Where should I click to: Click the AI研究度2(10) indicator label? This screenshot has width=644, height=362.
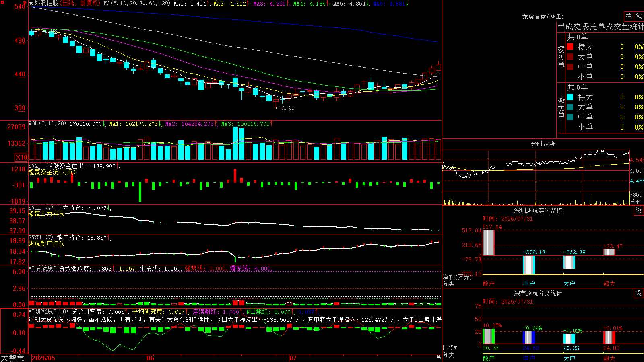pos(48,312)
